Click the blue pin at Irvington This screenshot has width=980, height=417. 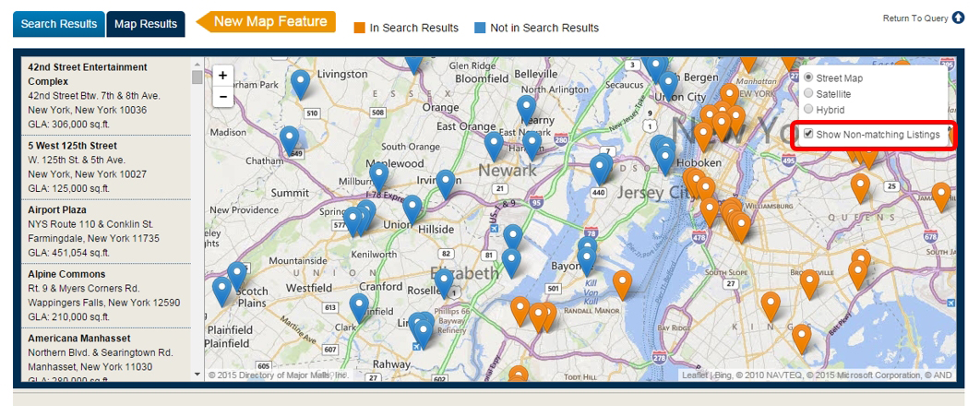[446, 185]
